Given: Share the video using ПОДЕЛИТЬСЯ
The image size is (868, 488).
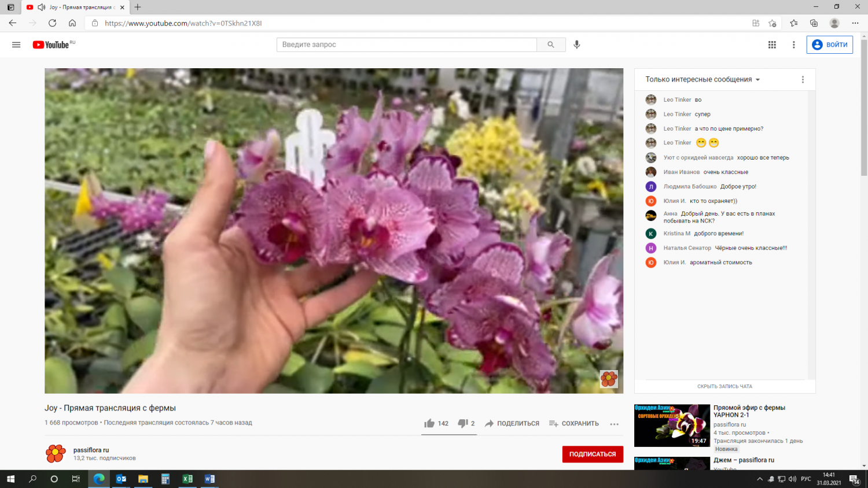Looking at the screenshot, I should coord(512,423).
